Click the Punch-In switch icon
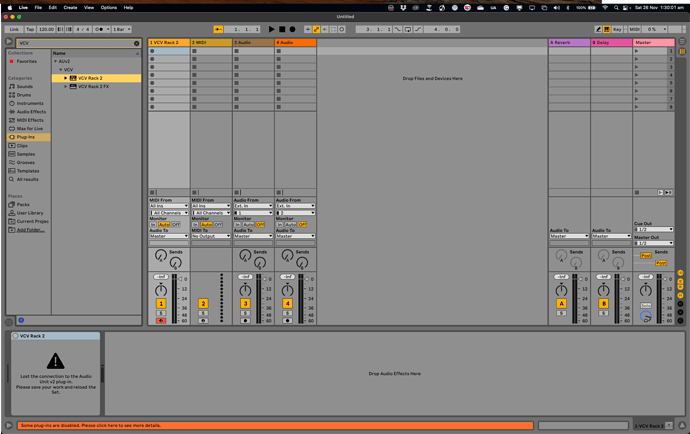The width and height of the screenshot is (690, 434). pyautogui.click(x=398, y=29)
